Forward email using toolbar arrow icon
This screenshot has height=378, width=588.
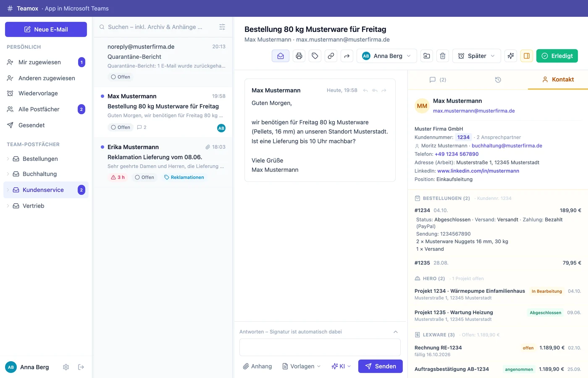[x=347, y=56]
